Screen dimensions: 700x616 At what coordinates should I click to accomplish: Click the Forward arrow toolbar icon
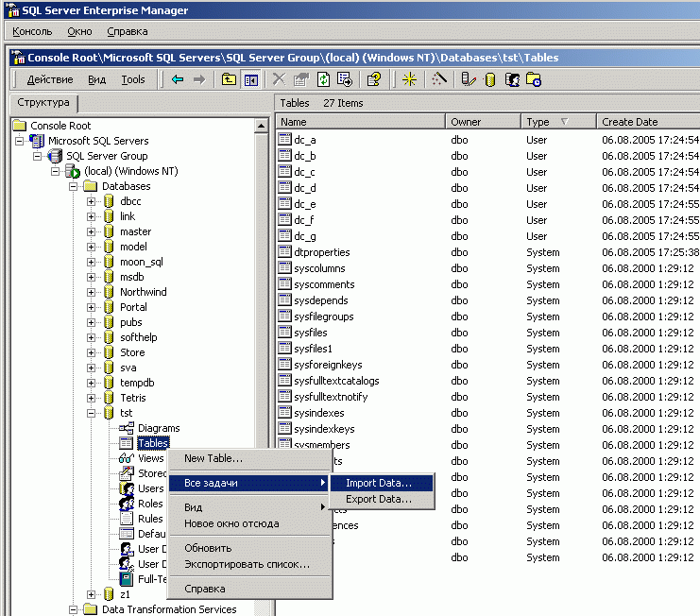pos(199,80)
